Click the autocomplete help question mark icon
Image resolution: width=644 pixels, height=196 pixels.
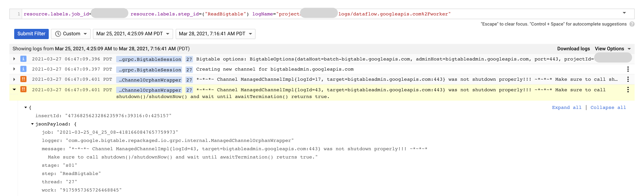tap(632, 24)
